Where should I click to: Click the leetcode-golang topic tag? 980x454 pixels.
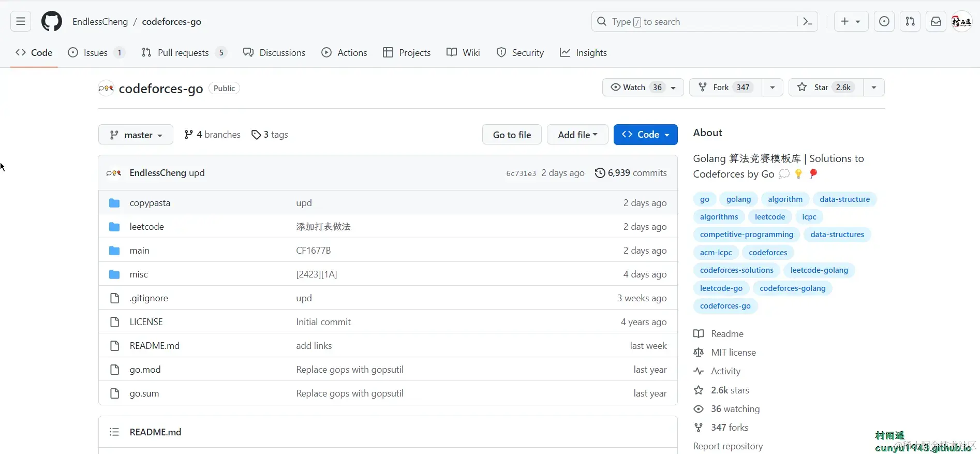(819, 270)
